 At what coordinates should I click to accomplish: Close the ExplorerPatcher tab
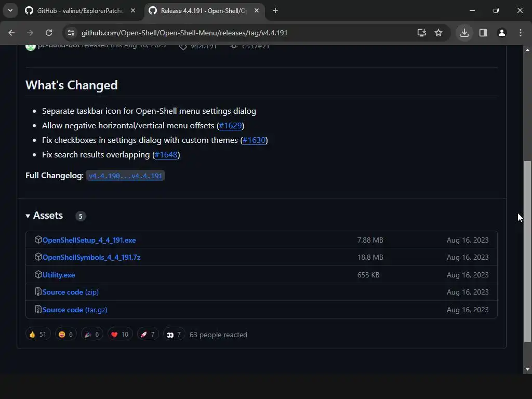click(x=133, y=10)
